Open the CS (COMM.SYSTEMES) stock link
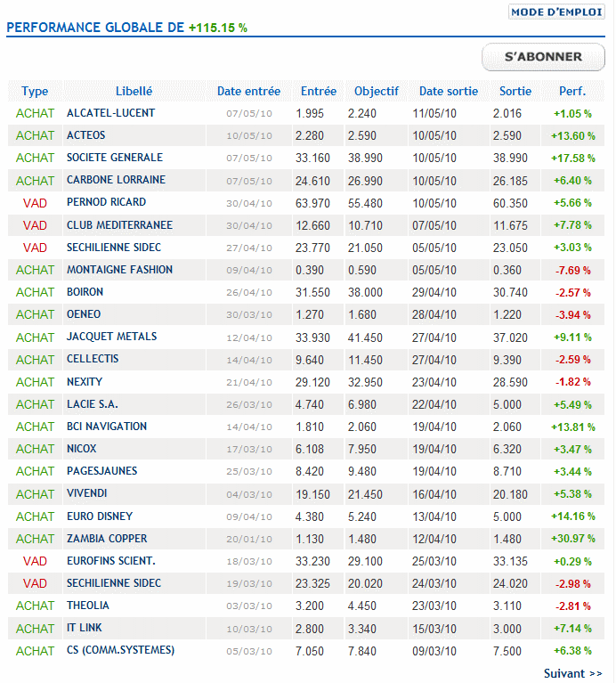This screenshot has height=683, width=616. (120, 650)
